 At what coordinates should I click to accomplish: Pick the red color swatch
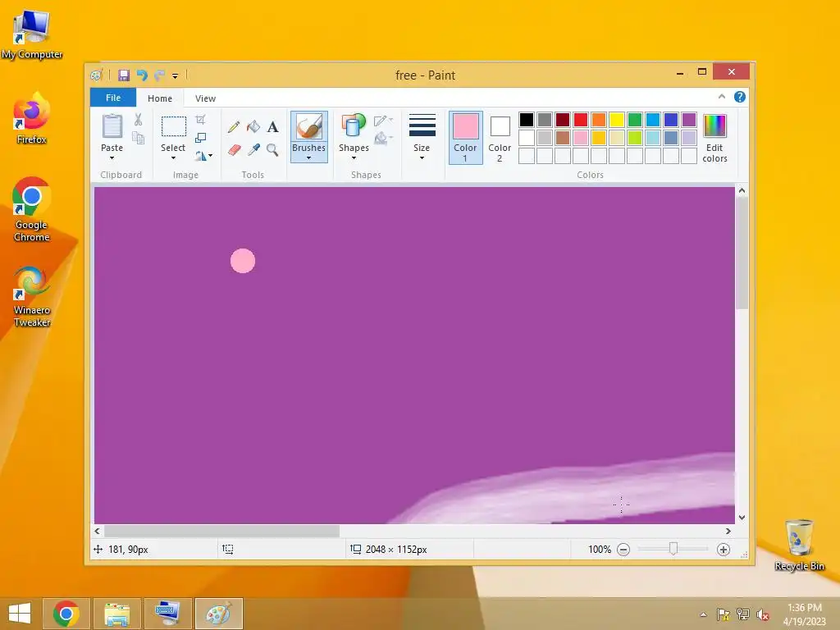[581, 120]
